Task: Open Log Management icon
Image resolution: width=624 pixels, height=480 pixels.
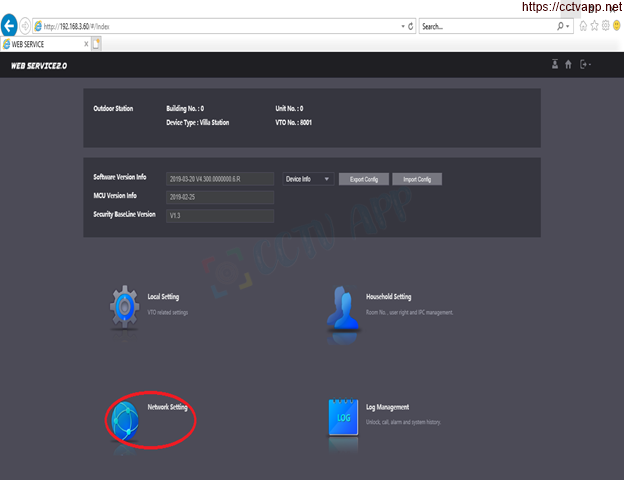Action: 343,418
